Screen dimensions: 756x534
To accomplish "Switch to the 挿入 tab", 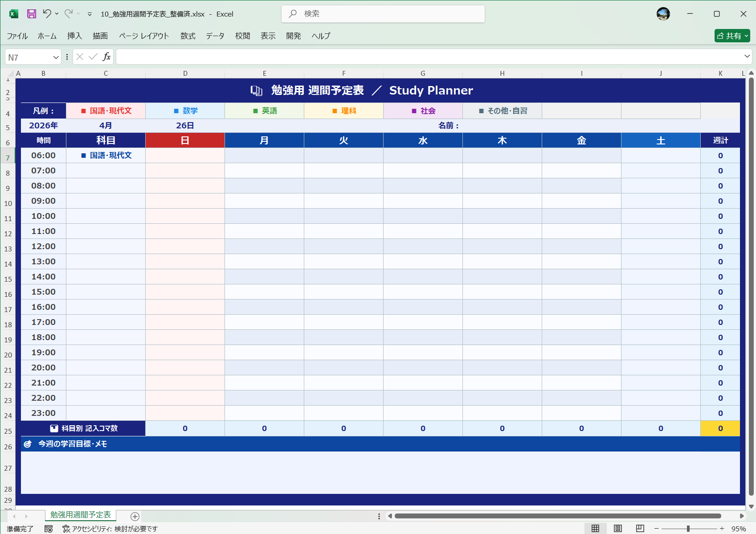I will 74,36.
